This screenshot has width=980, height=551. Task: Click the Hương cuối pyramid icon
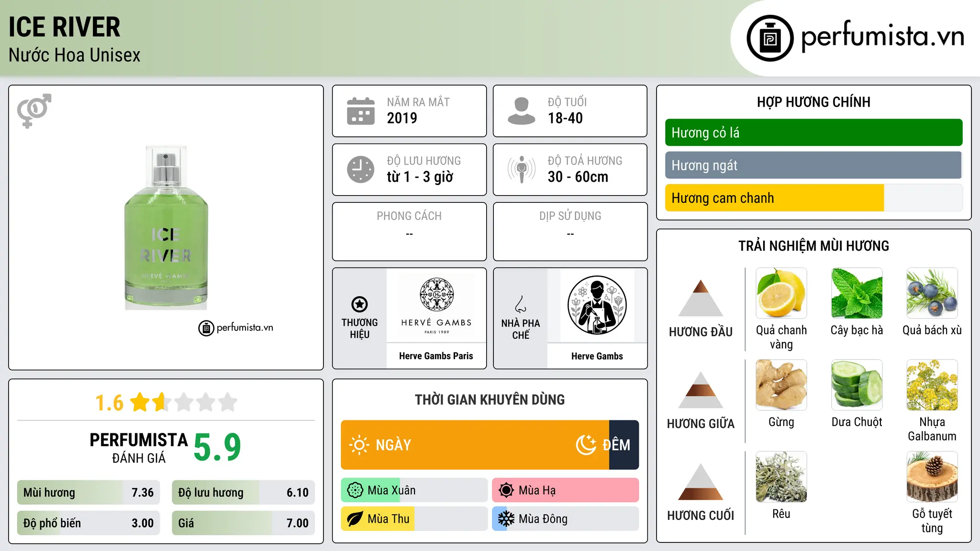(x=701, y=482)
